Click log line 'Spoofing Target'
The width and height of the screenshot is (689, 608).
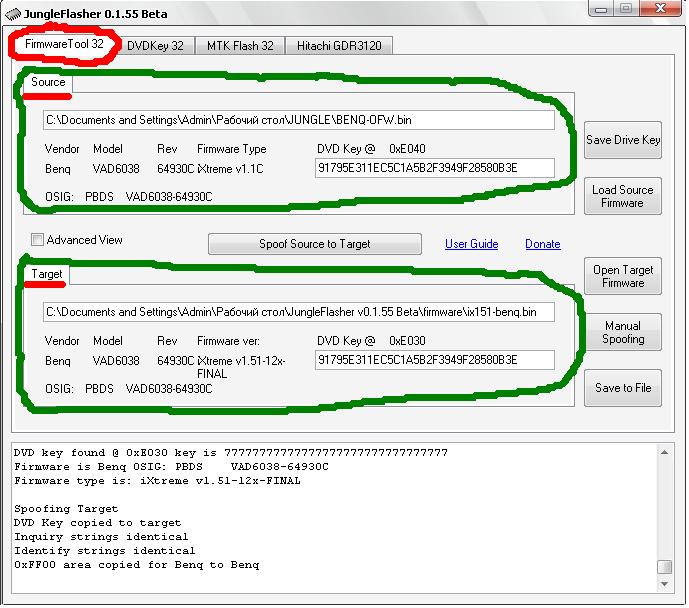coord(66,509)
